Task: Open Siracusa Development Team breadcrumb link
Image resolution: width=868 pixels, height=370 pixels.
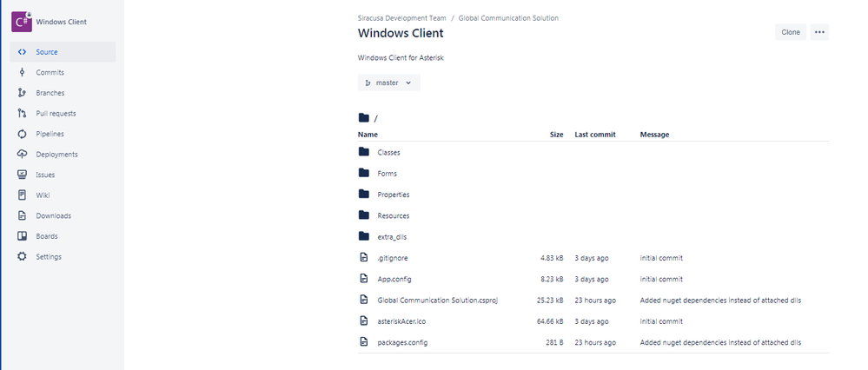Action: (402, 18)
